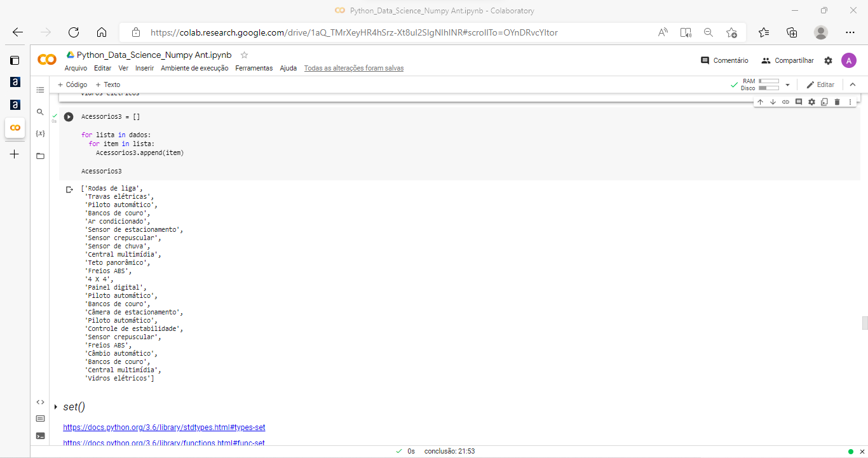The image size is (868, 458).
Task: Open the browser tab actions sidebar icon
Action: [x=15, y=60]
